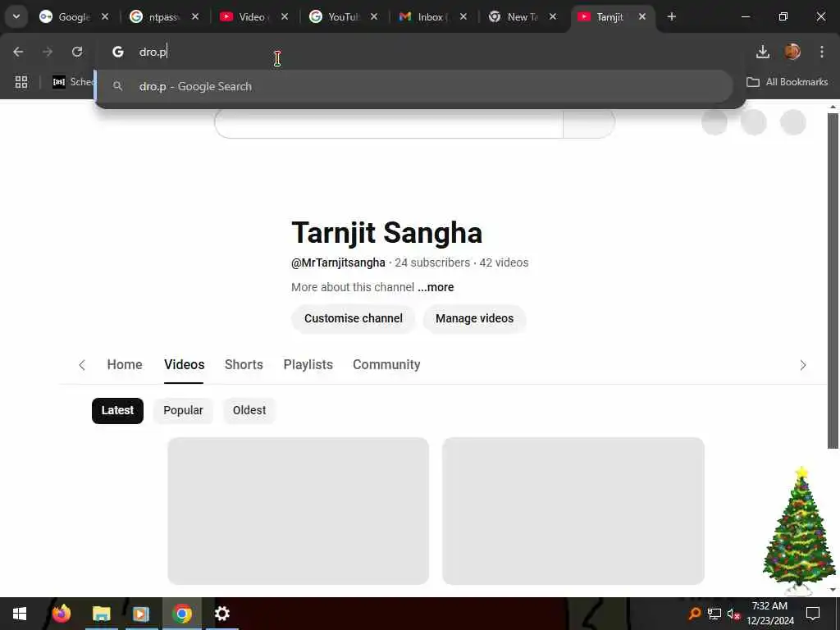
Task: Select the Popular sort chip
Action: (x=183, y=410)
